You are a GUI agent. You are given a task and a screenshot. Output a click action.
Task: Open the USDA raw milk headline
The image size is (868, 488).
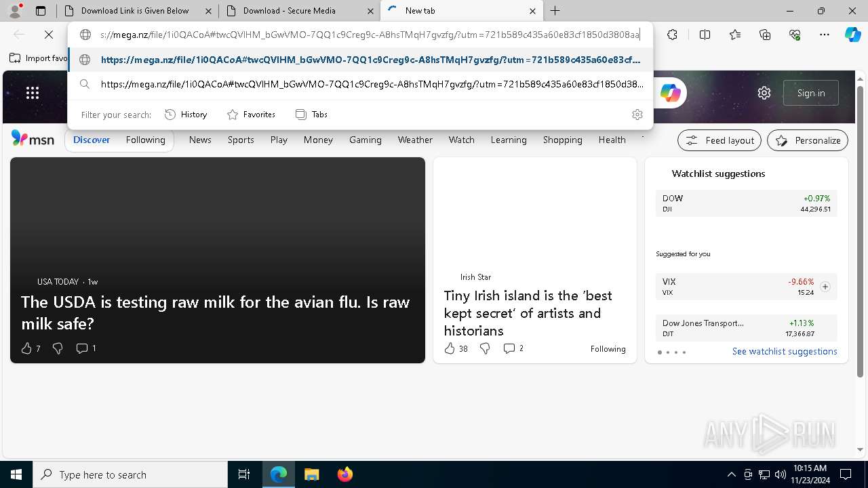coord(216,312)
